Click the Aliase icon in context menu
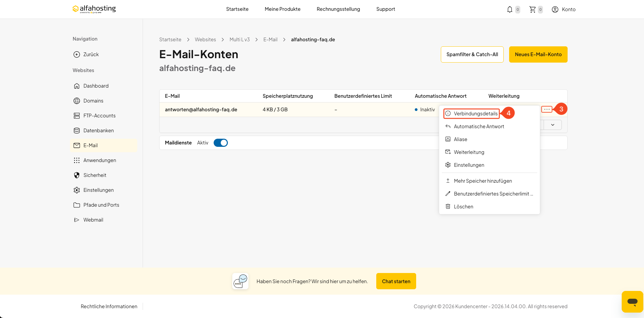644x318 pixels. pos(448,139)
